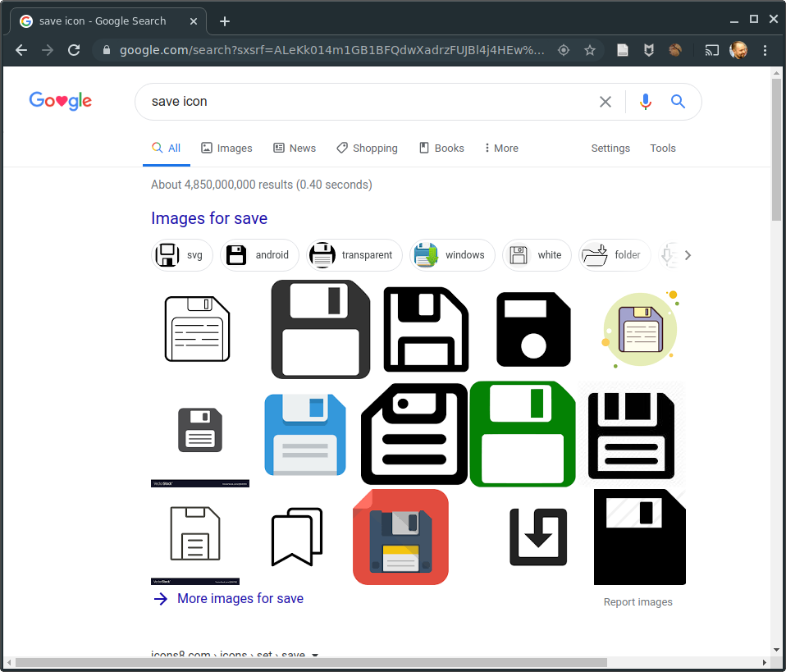This screenshot has height=672, width=786.
Task: Open bookmark ribbons outline thumbnail
Action: 297,537
